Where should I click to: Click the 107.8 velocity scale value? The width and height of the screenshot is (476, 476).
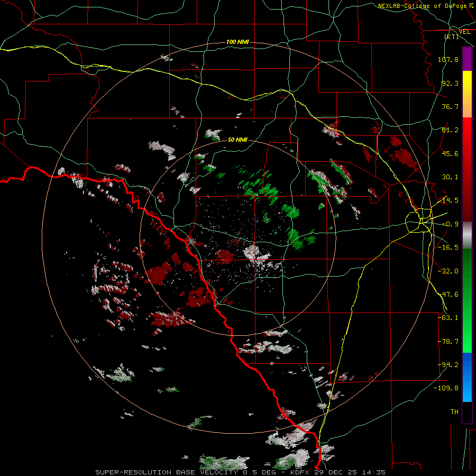(x=448, y=59)
